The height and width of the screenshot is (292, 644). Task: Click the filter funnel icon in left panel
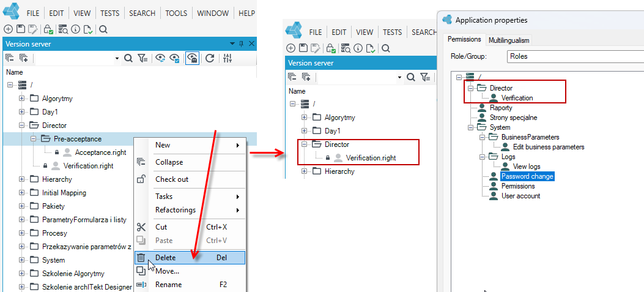[142, 58]
